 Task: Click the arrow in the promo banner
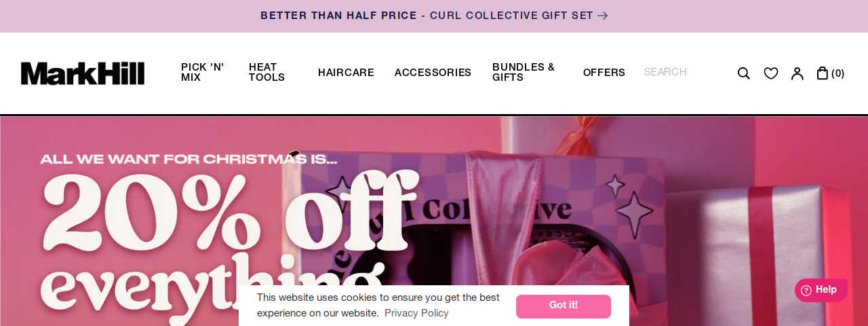click(x=603, y=16)
